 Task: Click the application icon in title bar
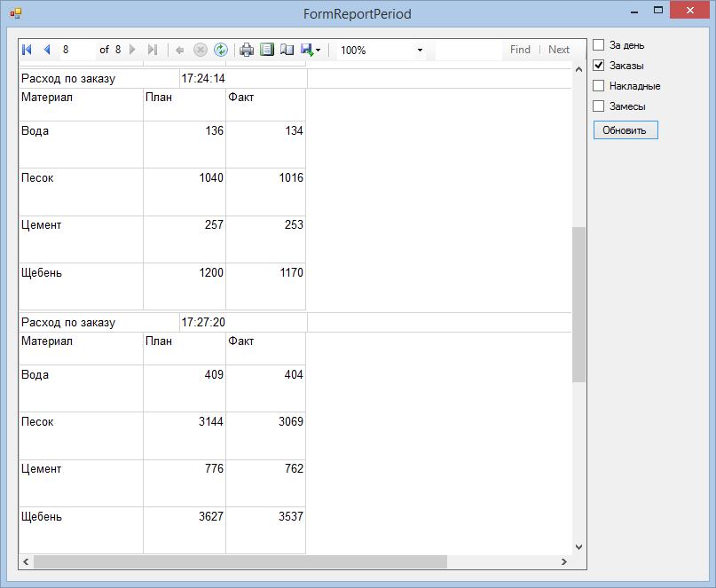click(x=15, y=13)
